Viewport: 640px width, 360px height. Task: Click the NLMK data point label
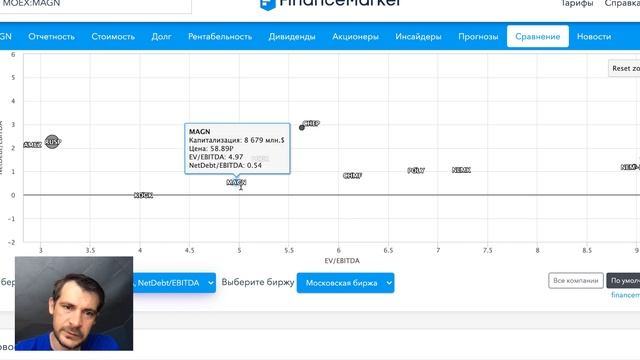click(x=461, y=170)
